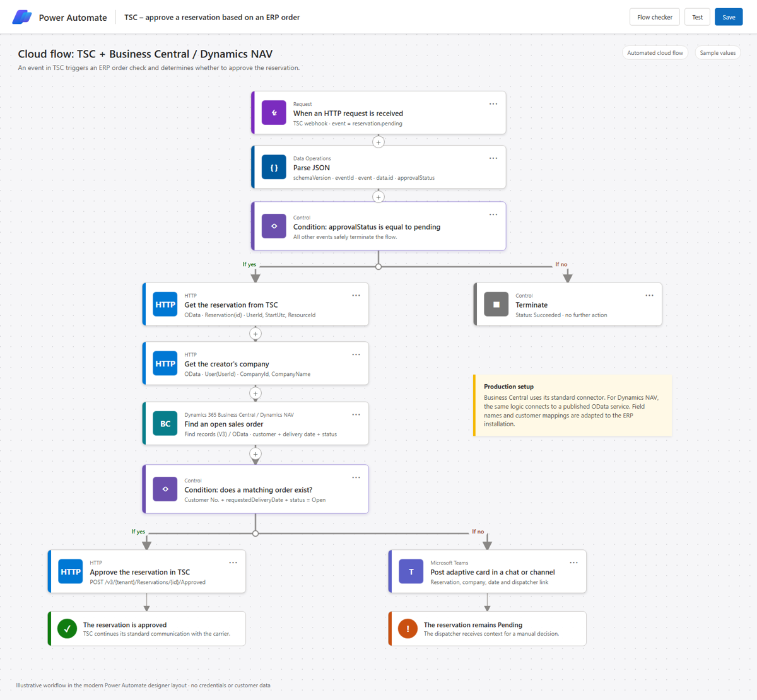Open more options on HTTP request trigger card
757x700 pixels.
pos(493,104)
